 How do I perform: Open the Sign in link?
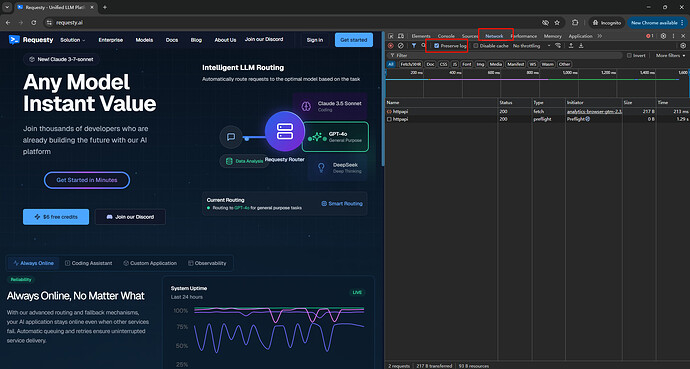point(315,40)
